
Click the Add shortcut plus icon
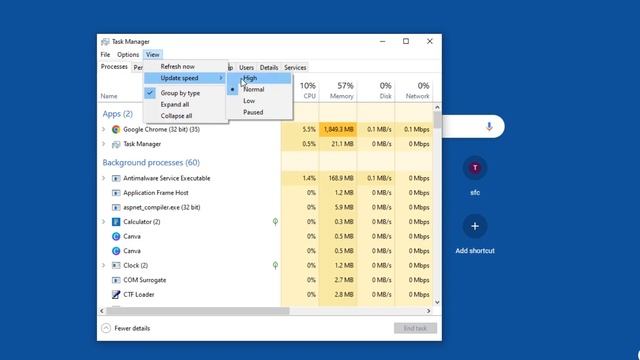[x=475, y=226]
